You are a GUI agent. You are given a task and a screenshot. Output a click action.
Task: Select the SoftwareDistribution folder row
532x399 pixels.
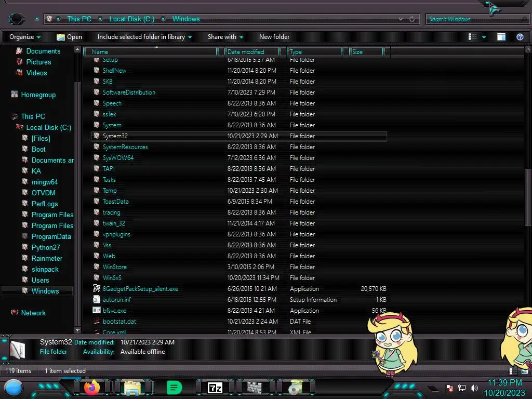[x=239, y=92]
